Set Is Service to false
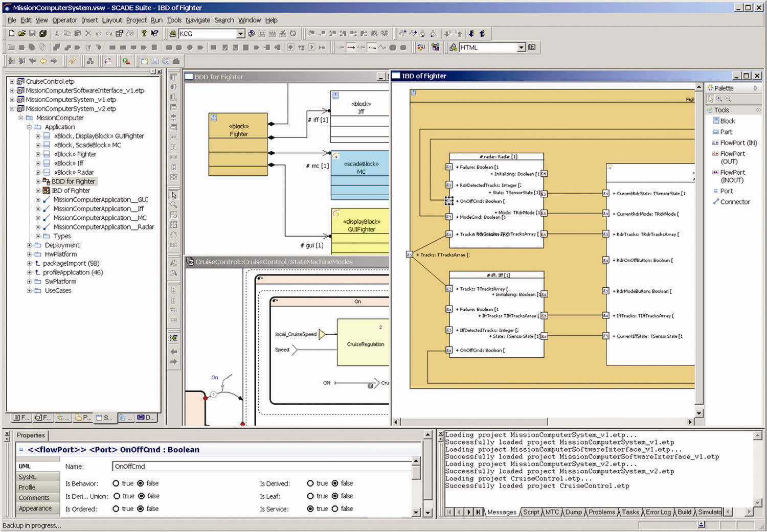This screenshot has height=532, width=767. click(335, 509)
